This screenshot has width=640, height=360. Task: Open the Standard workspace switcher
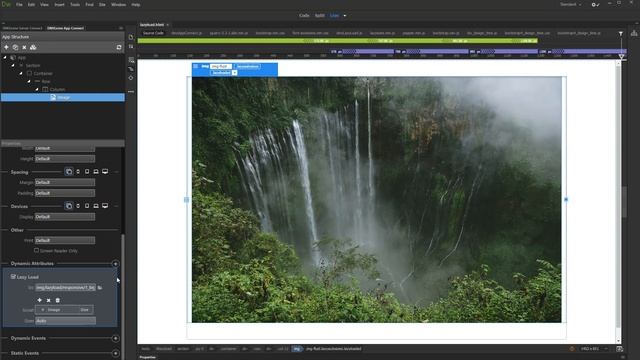[x=571, y=4]
